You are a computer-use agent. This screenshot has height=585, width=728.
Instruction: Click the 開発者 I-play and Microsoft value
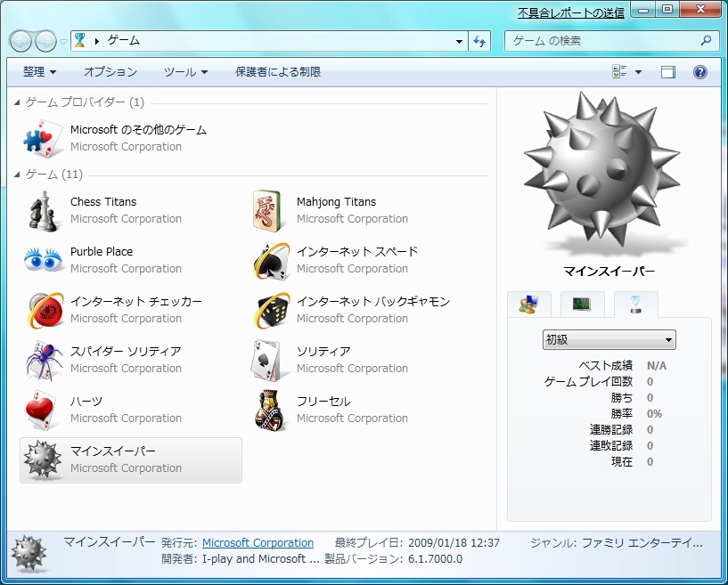(x=260, y=559)
